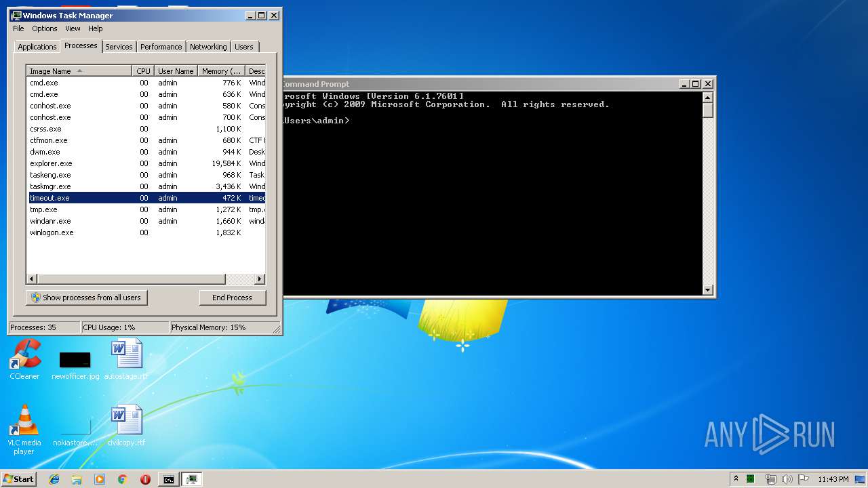Open the File menu in Task Manager
The height and width of the screenshot is (488, 868).
pos(18,28)
